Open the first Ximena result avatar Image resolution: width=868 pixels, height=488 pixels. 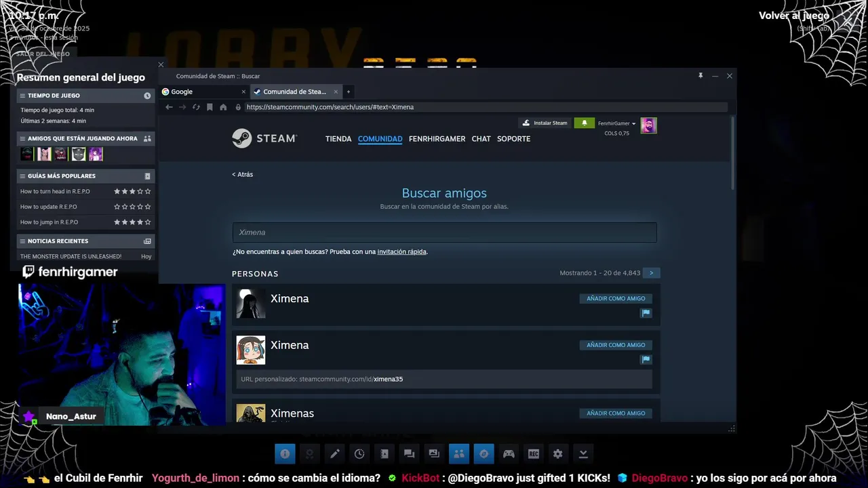(x=250, y=304)
